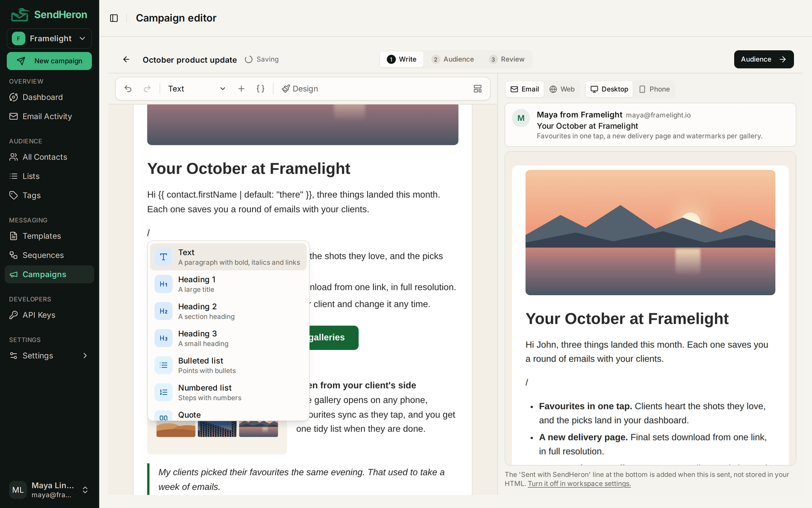This screenshot has height=508, width=812.
Task: Open the Design panel
Action: pyautogui.click(x=300, y=89)
